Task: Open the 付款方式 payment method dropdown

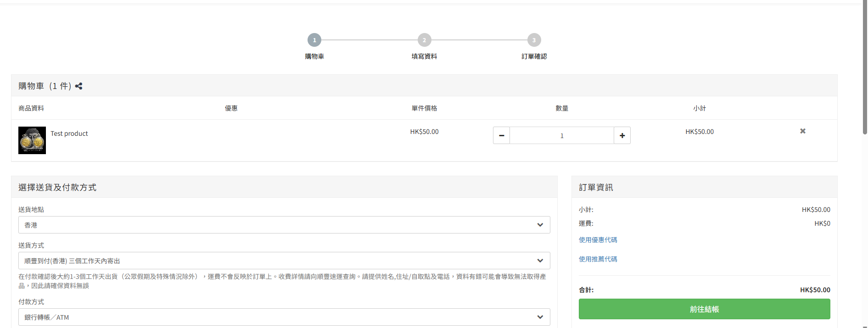Action: tap(284, 317)
